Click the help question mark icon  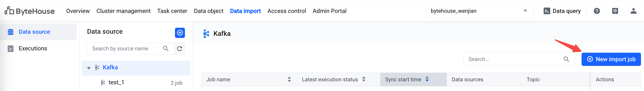pos(597,11)
